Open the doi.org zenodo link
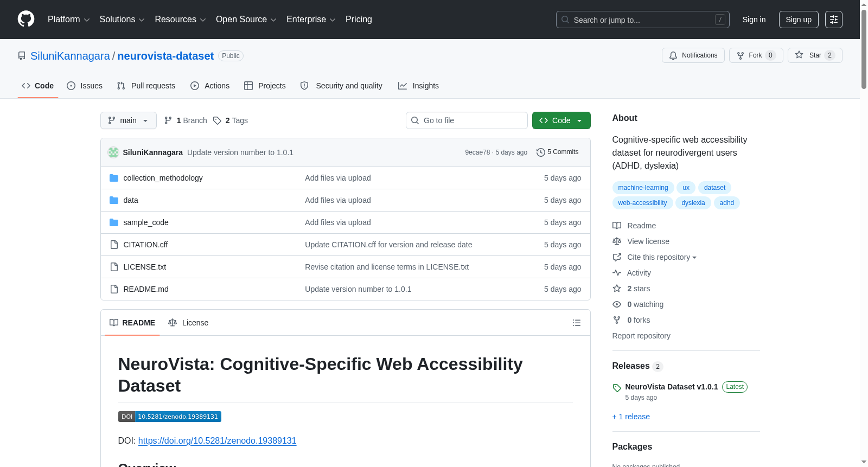Image resolution: width=868 pixels, height=467 pixels. [217, 440]
